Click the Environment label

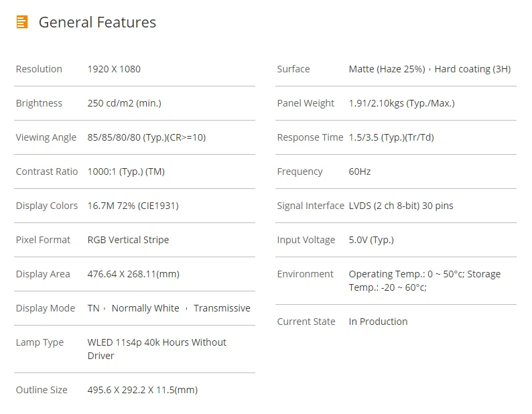[306, 274]
